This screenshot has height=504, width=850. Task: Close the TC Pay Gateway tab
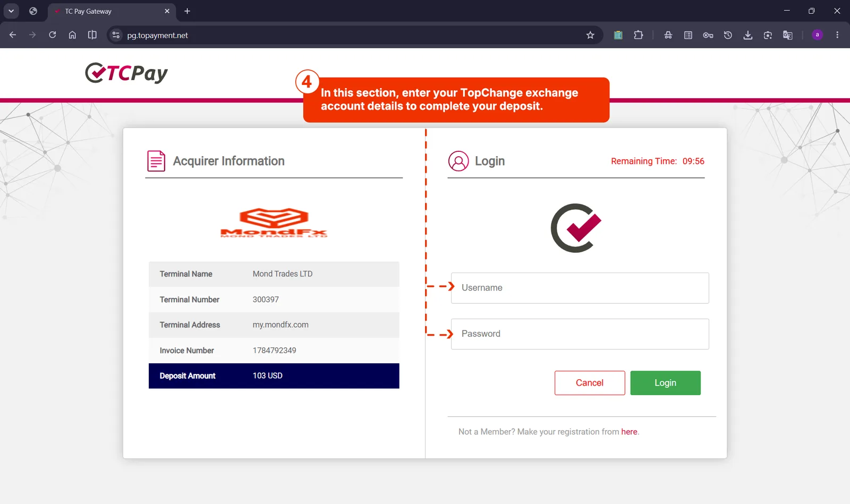click(167, 11)
